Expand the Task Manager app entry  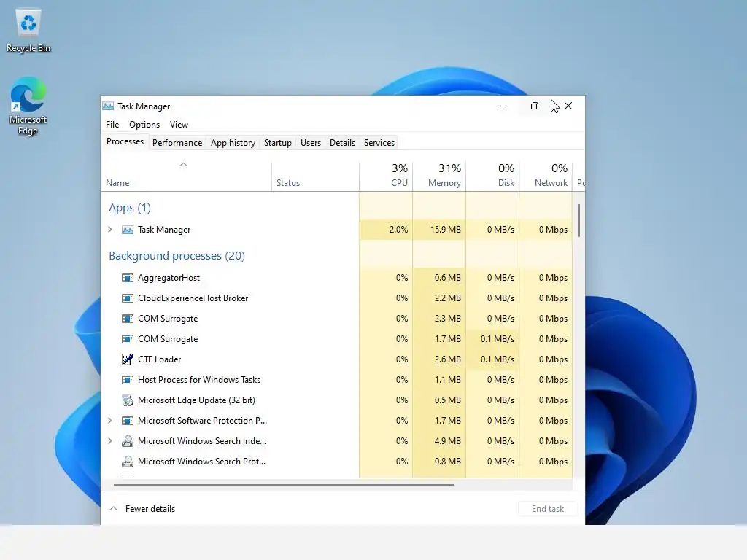(x=110, y=230)
